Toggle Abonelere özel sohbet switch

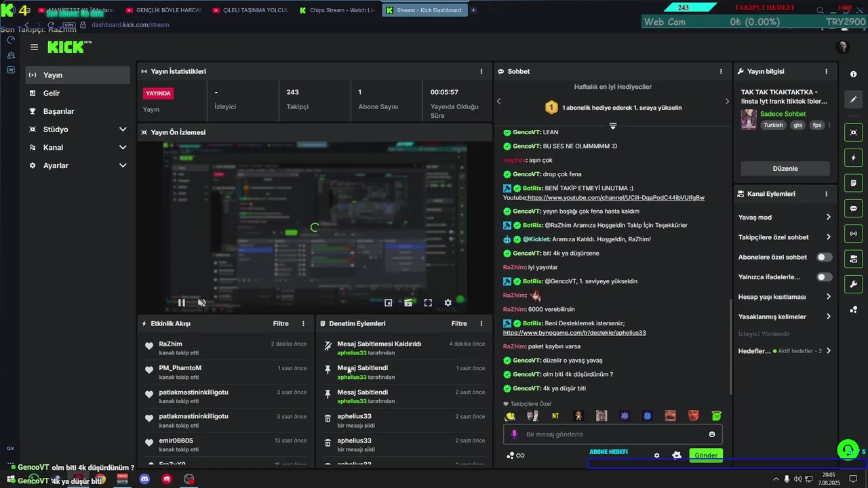pyautogui.click(x=824, y=258)
